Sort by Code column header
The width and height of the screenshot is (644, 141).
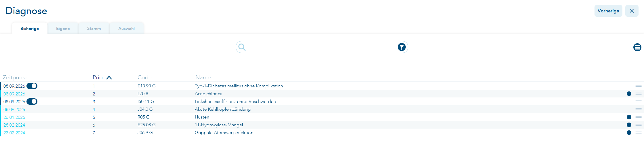144,77
